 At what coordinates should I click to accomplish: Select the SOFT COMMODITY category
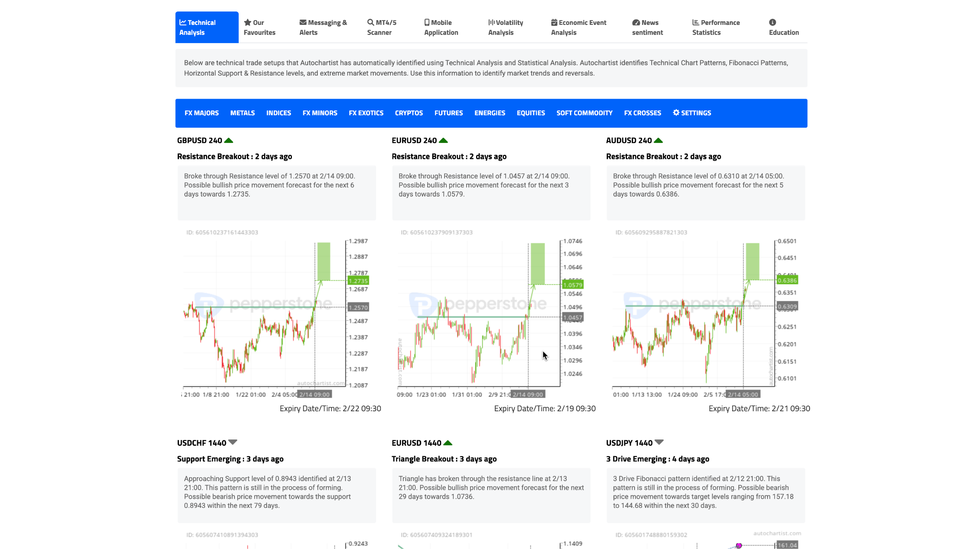584,113
